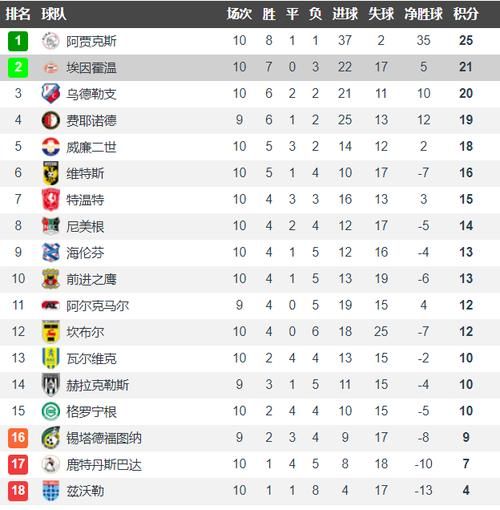Screen dimensions: 500x510
Task: Select the PSV Eindhoven team logo
Action: (x=51, y=68)
